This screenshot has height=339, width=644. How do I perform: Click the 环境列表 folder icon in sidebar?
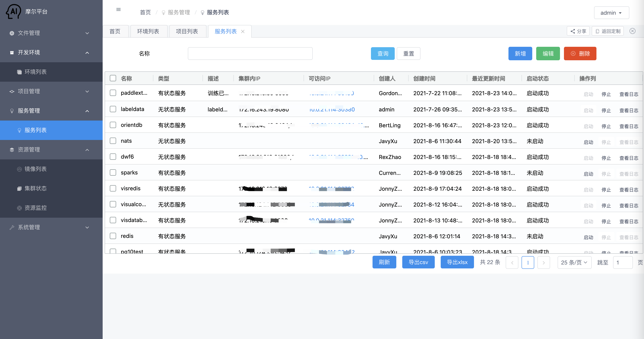(19, 72)
